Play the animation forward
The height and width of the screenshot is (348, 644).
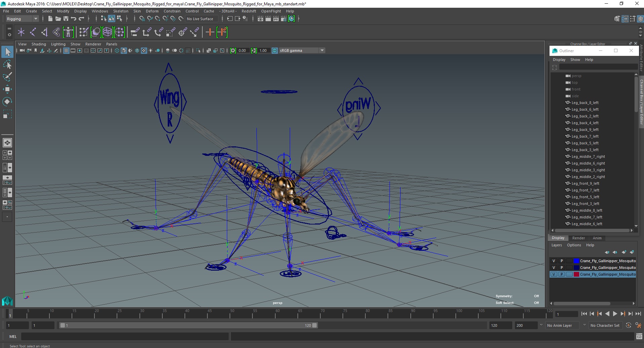tap(615, 314)
